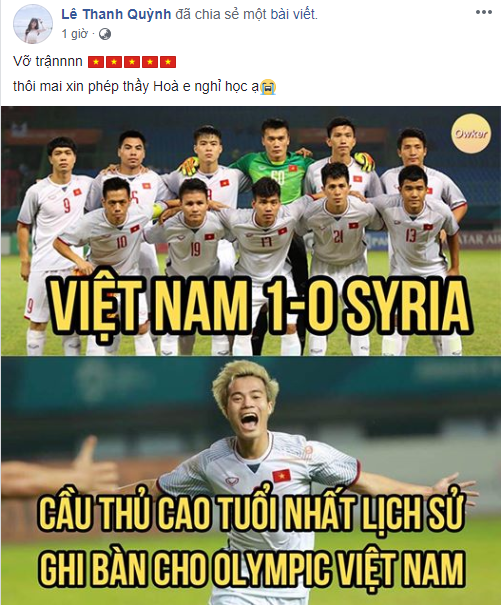Click the middle Vietnam flag emoji
Screen dimensions: 501x605
click(x=132, y=62)
